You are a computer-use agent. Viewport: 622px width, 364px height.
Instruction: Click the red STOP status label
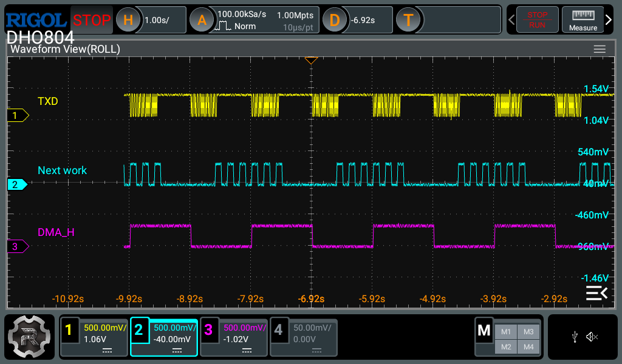click(92, 20)
